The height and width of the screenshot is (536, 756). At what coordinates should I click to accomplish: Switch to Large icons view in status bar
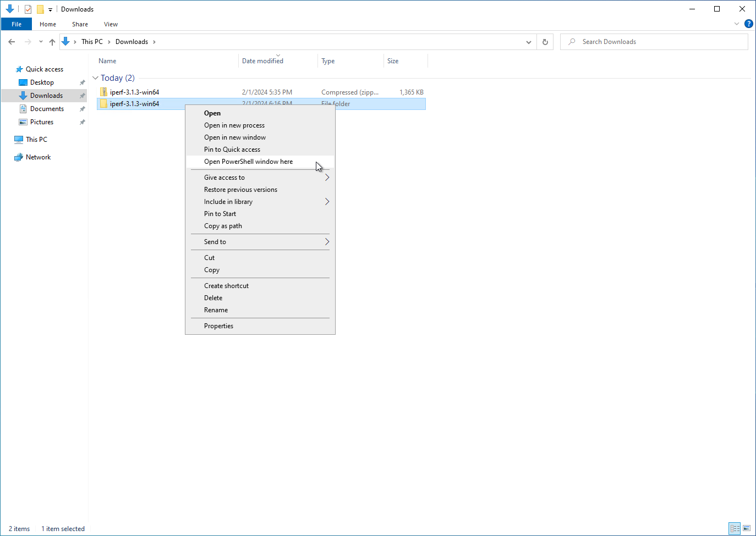(747, 528)
